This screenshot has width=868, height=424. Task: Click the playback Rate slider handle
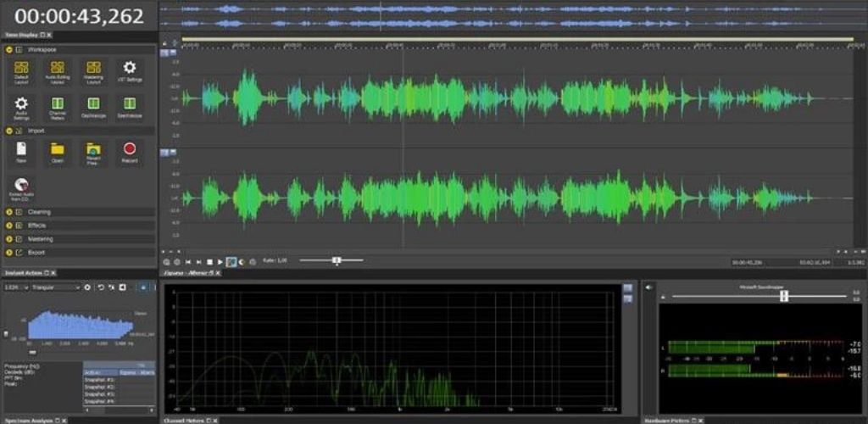pyautogui.click(x=337, y=260)
